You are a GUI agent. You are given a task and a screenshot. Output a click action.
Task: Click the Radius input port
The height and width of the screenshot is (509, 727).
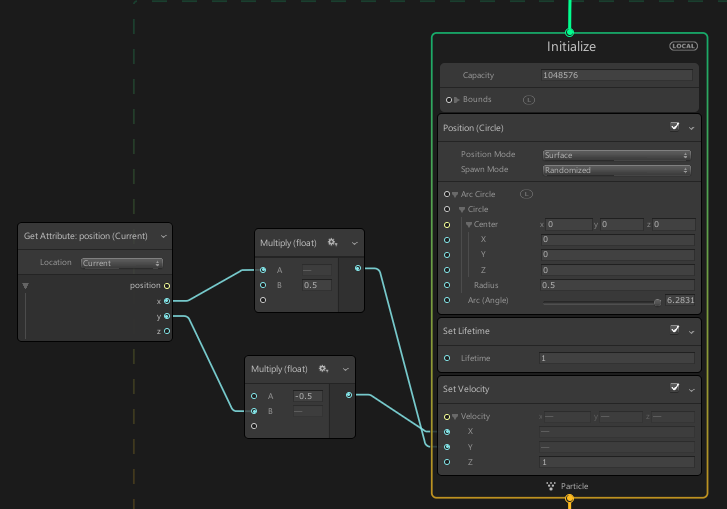[447, 285]
